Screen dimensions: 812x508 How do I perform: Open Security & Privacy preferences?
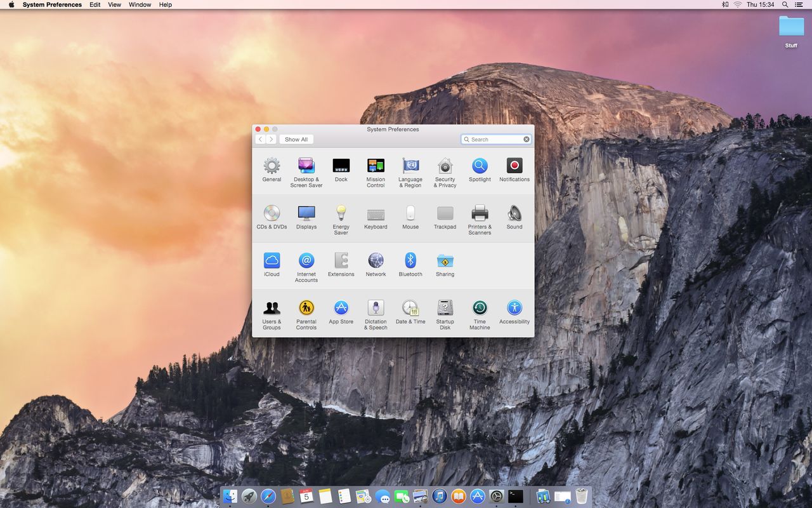click(445, 172)
